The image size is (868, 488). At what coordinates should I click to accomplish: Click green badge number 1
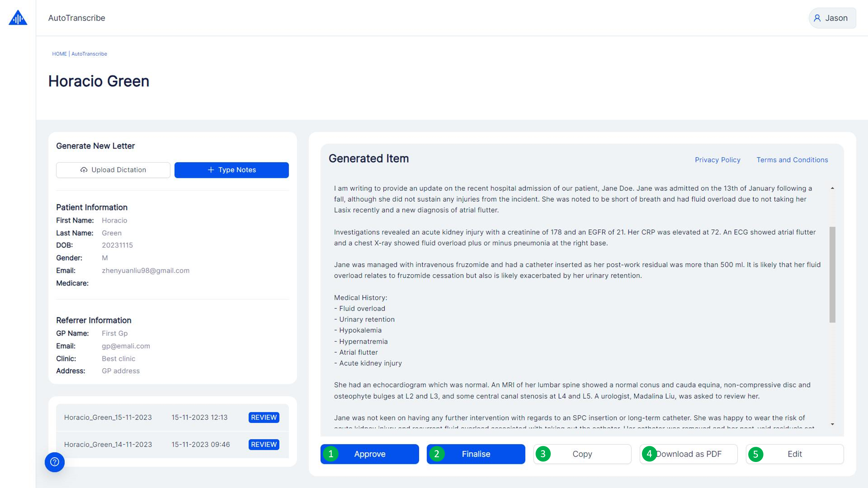pos(331,454)
